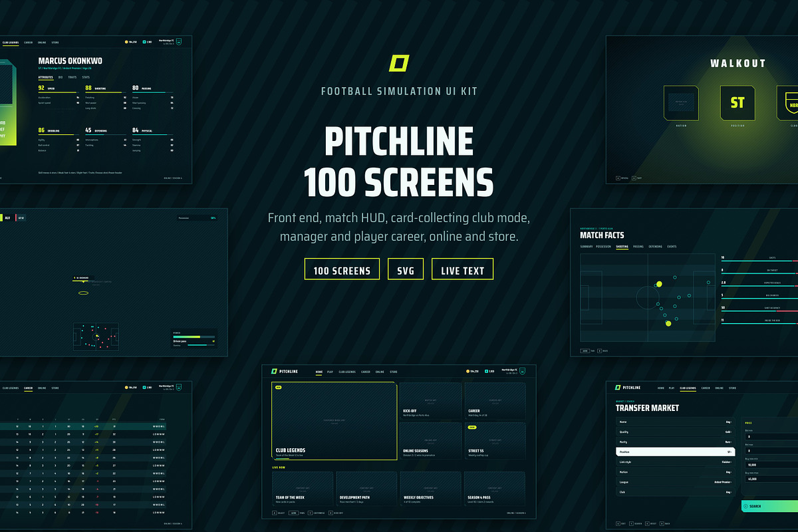Viewport: 798px width, 532px height.
Task: Switch to the Summary tab in Match Facts
Action: tap(587, 247)
